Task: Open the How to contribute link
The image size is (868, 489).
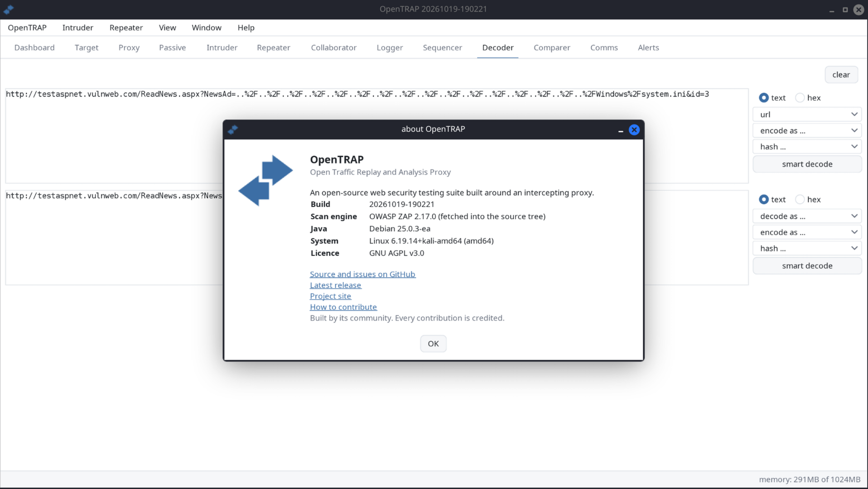Action: click(343, 307)
